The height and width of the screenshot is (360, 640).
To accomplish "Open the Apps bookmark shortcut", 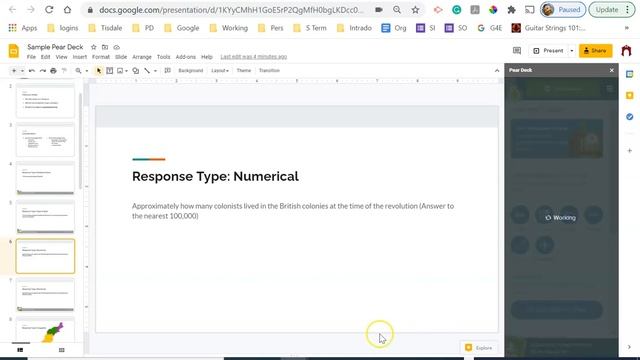I will tap(23, 28).
